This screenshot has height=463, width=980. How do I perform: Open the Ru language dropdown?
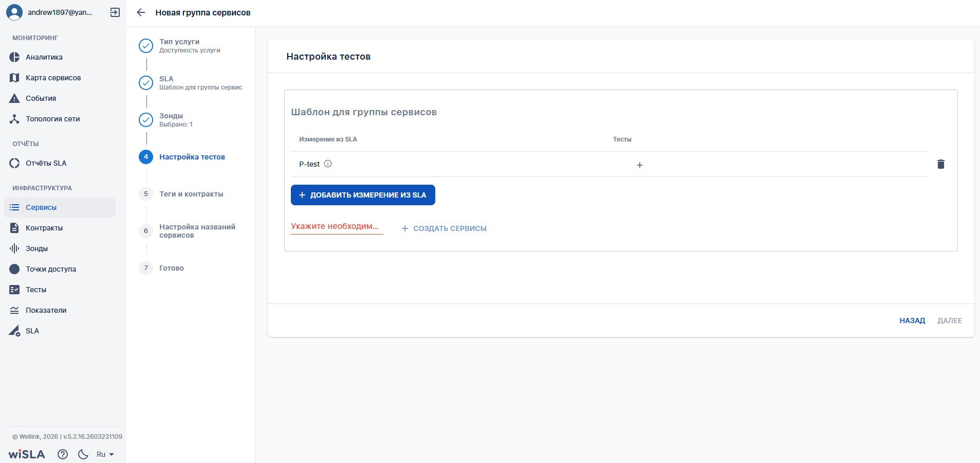tap(105, 454)
